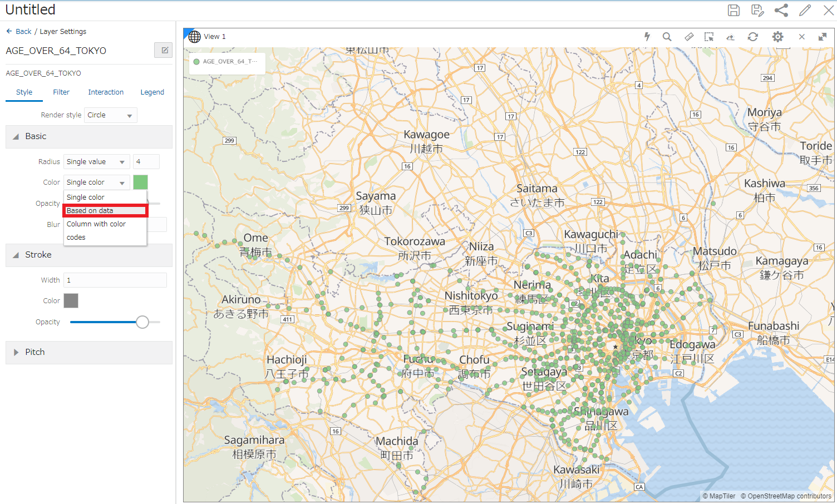Image resolution: width=837 pixels, height=504 pixels.
Task: Switch to the Filter tab
Action: [x=61, y=92]
